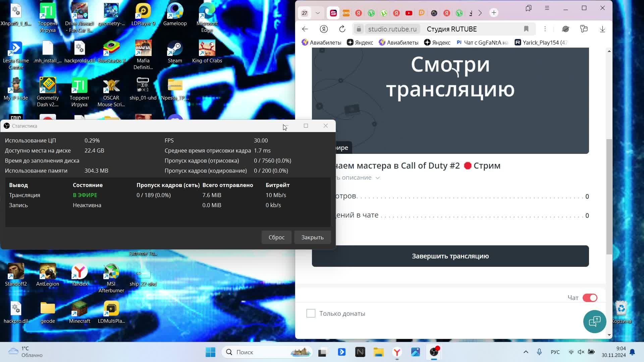Open the tab list dropdown arrow

tap(318, 13)
